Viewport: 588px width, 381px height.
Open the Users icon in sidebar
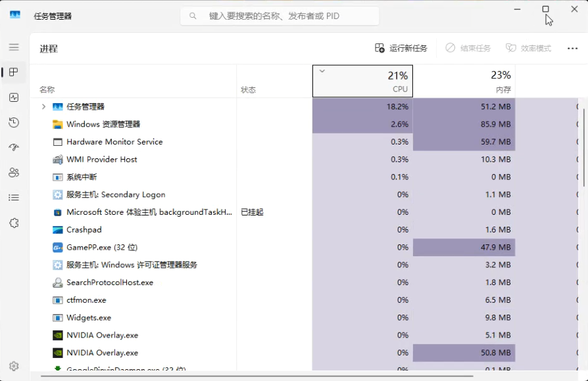14,172
